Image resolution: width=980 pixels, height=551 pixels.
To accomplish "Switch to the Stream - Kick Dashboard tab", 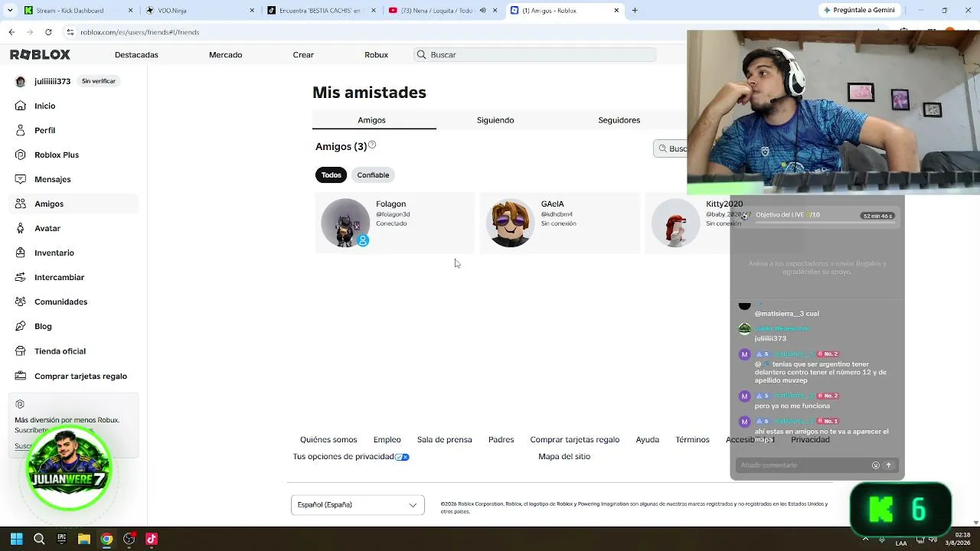I will click(79, 11).
